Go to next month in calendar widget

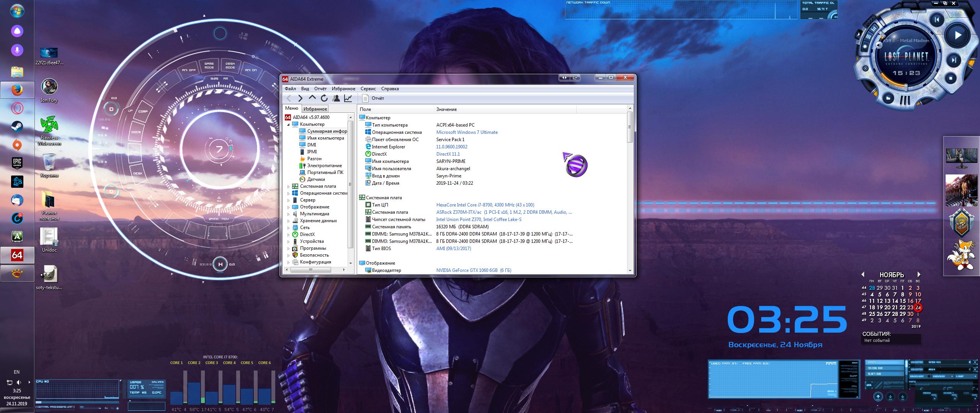coord(919,274)
